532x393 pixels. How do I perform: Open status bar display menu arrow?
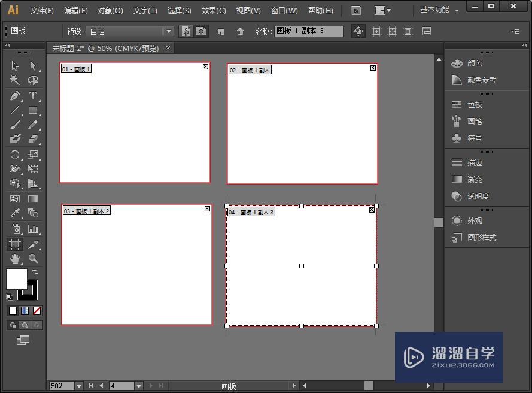click(294, 386)
